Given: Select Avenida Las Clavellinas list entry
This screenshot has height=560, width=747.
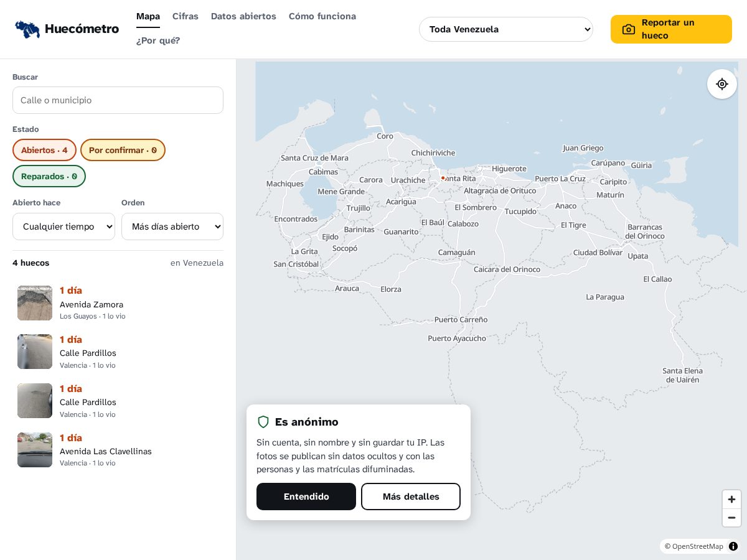Looking at the screenshot, I should click(118, 450).
